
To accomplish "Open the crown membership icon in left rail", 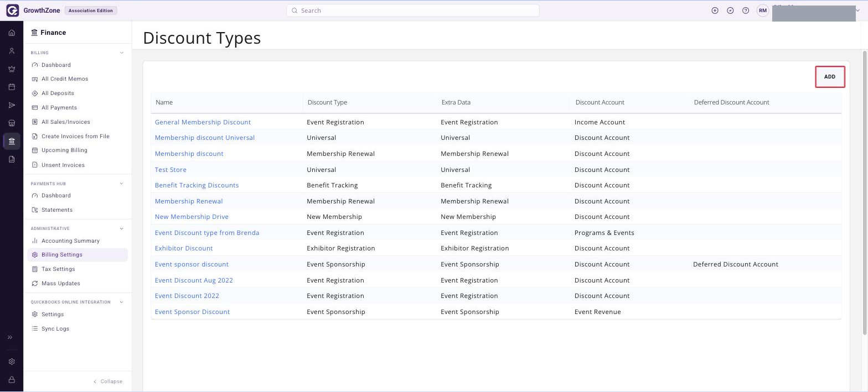I will point(12,69).
